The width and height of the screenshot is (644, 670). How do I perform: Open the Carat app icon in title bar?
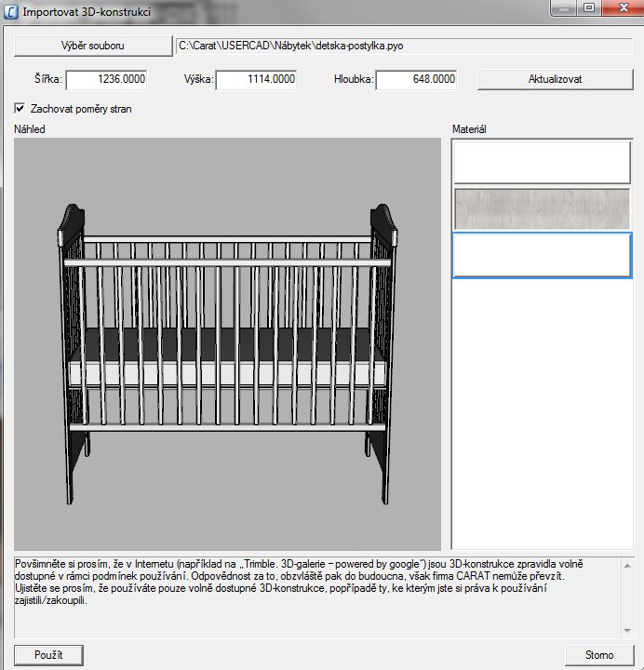(10, 11)
